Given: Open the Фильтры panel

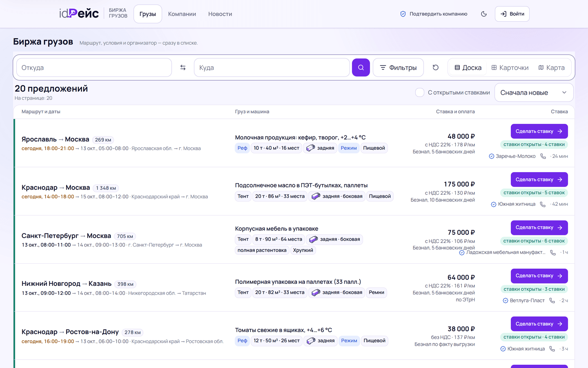Looking at the screenshot, I should pos(398,67).
